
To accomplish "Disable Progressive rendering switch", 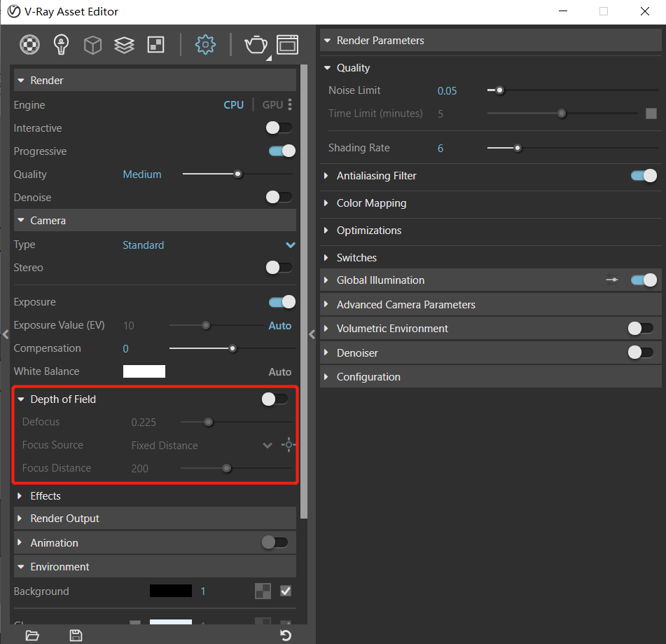I will click(282, 151).
